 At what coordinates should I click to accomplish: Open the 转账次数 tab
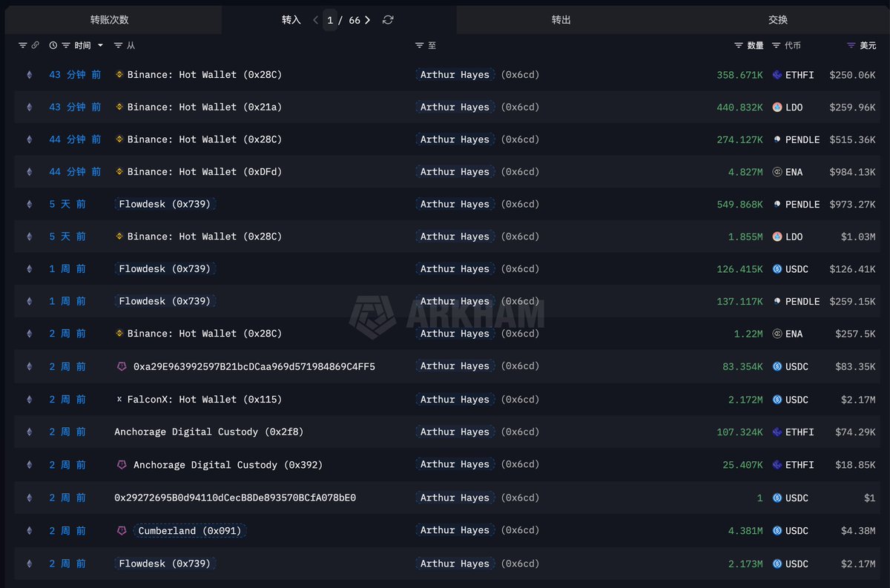point(110,20)
